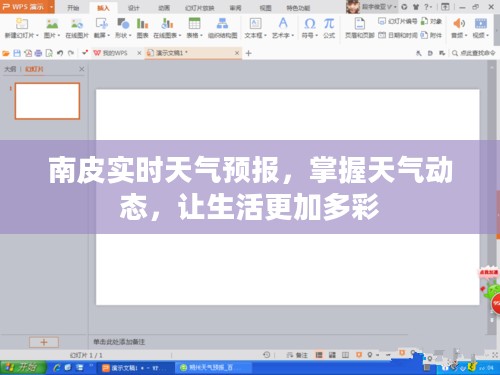Open the weather forecast browser taskbar button
Viewport: 500px width, 375px height.
pos(213,368)
